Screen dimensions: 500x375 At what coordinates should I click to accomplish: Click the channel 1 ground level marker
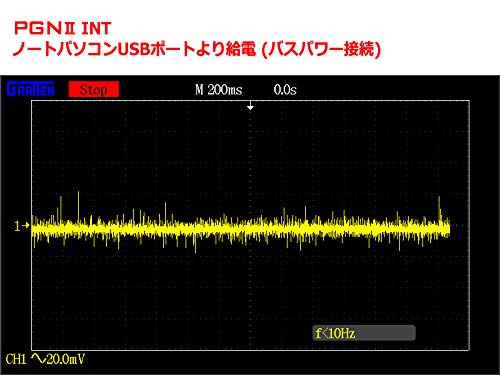point(22,226)
